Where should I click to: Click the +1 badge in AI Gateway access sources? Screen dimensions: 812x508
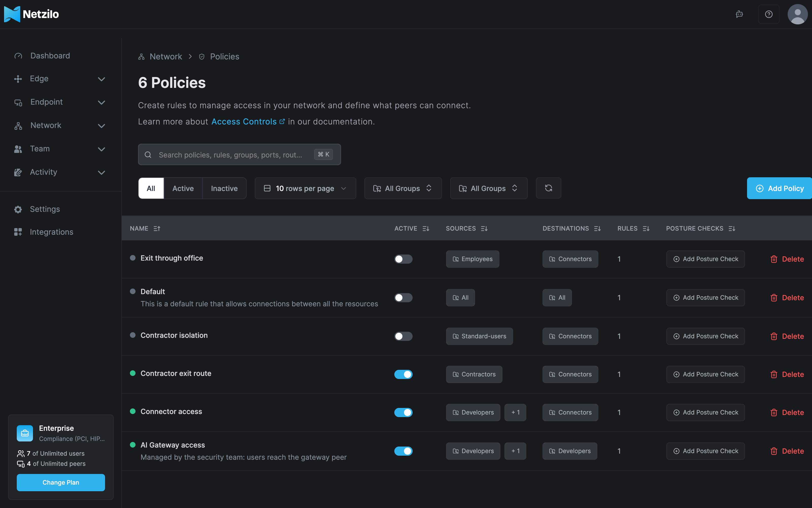pyautogui.click(x=515, y=451)
